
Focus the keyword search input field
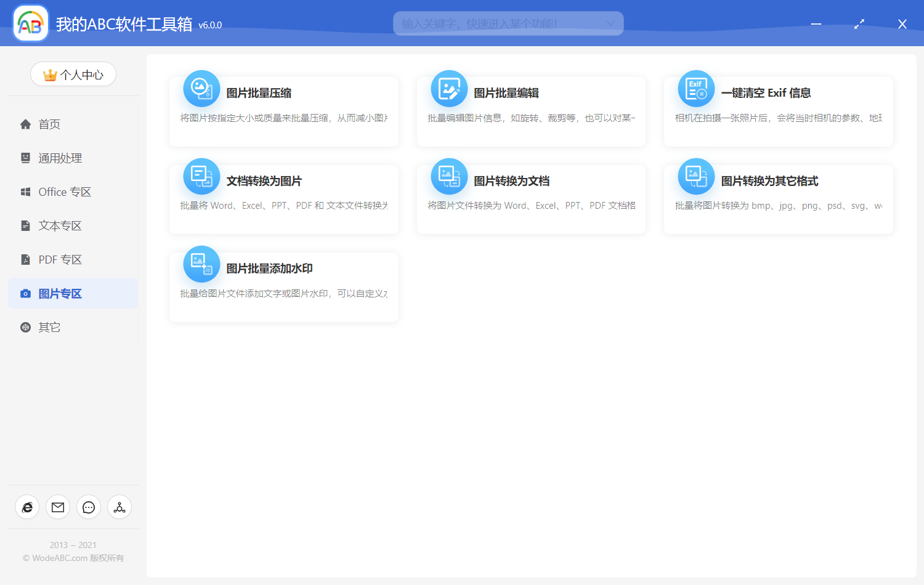point(508,23)
